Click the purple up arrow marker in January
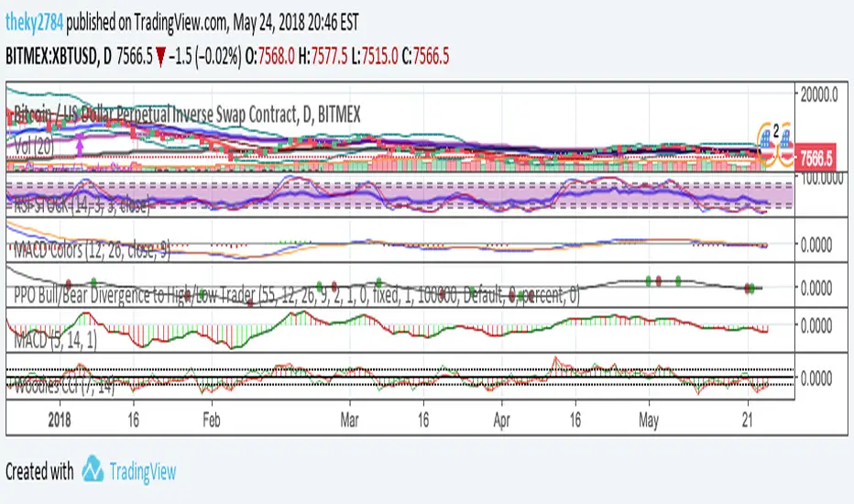854x504 pixels. (80, 146)
